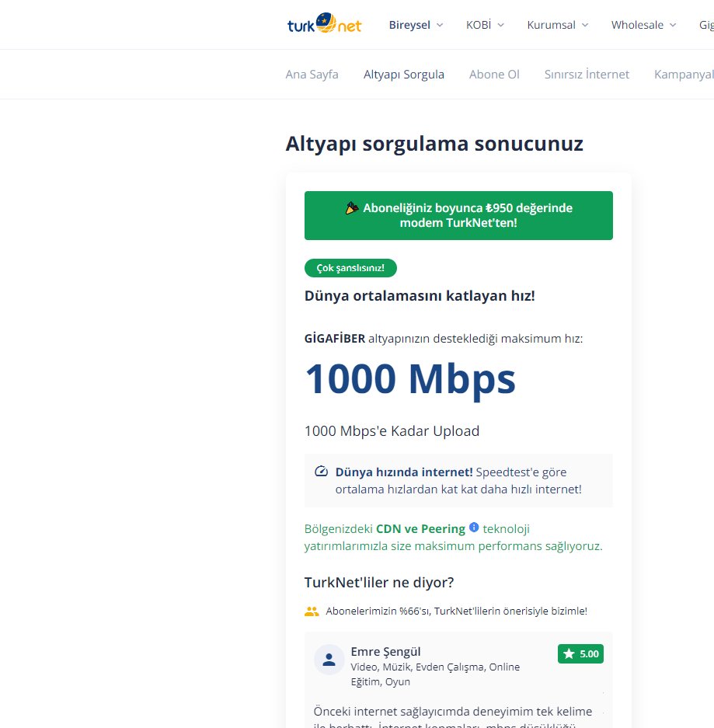
Task: Click the CDN ve Peering link text
Action: [420, 529]
